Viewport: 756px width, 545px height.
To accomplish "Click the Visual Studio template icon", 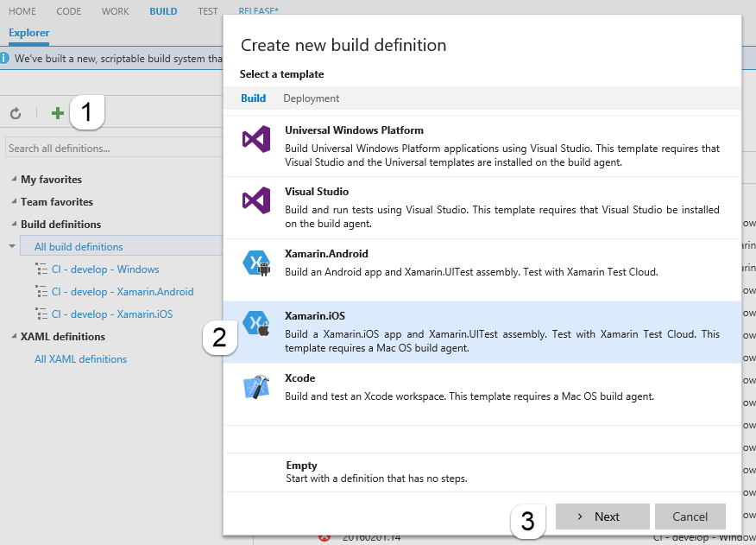I will [256, 200].
